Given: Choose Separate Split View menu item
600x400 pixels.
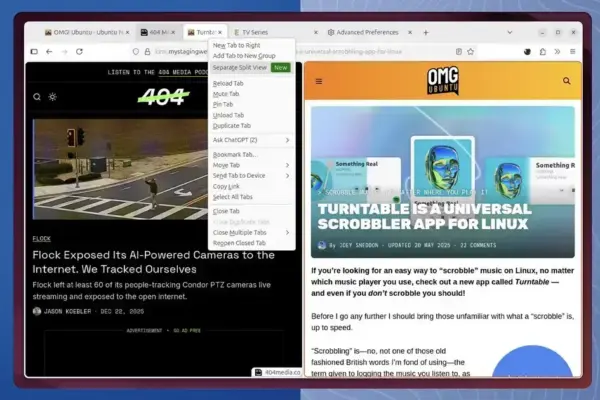Looking at the screenshot, I should 251,67.
